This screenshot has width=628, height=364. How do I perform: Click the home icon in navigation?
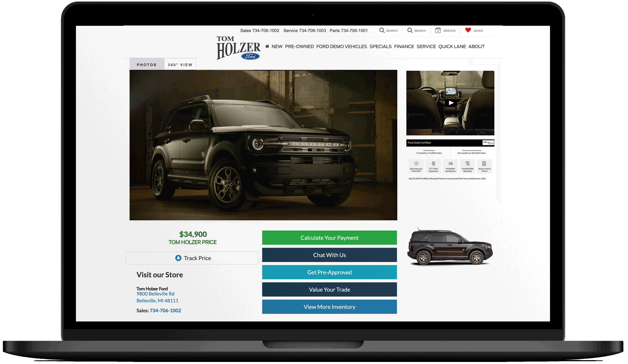click(267, 46)
